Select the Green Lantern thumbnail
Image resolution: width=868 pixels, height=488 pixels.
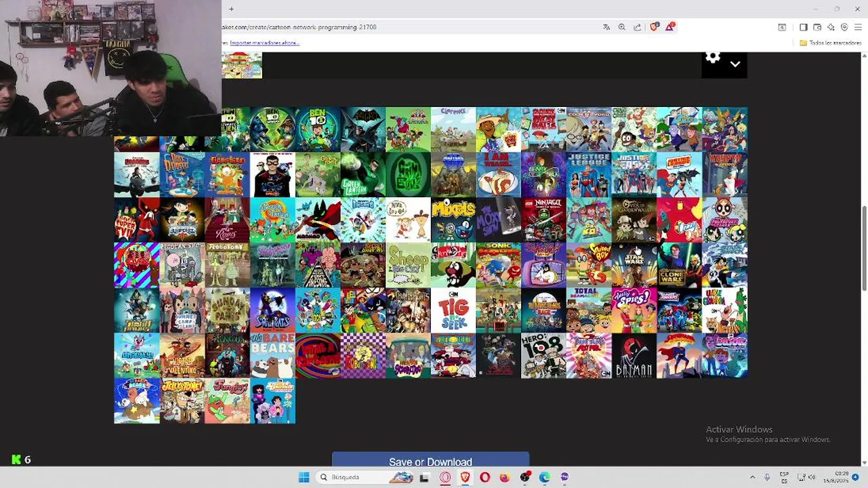pos(363,174)
